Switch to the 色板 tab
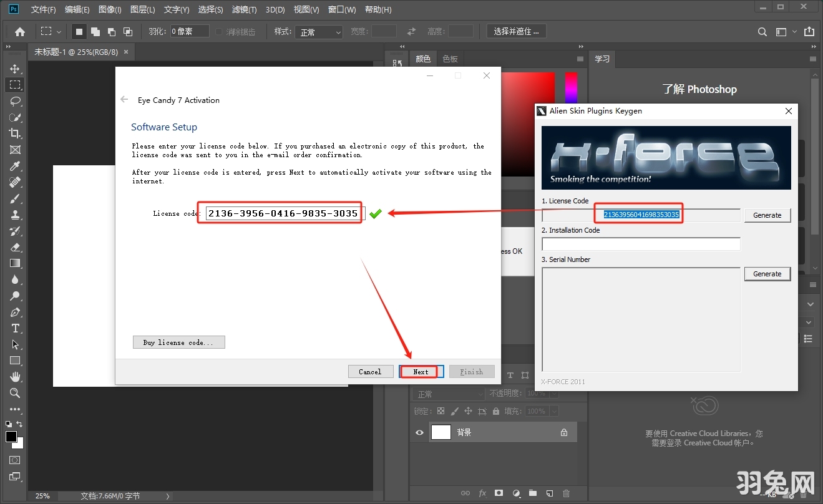 click(x=450, y=59)
